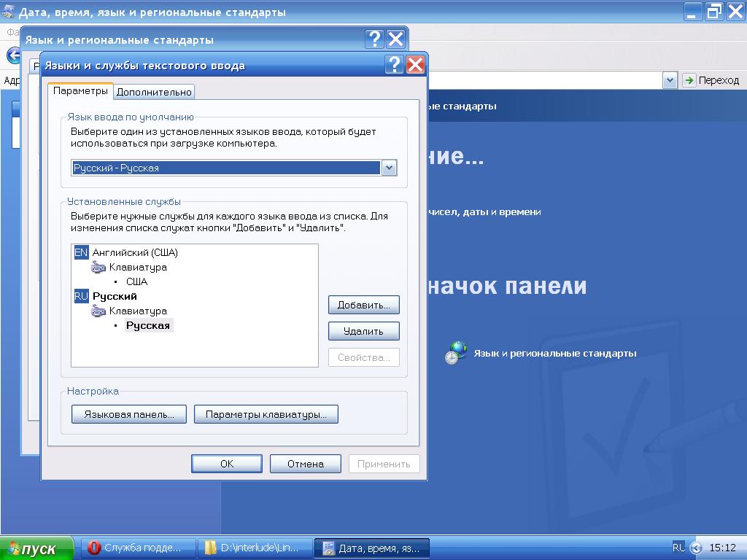Open Язык и региональные стандарты link
This screenshot has height=560, width=747.
pyautogui.click(x=555, y=354)
